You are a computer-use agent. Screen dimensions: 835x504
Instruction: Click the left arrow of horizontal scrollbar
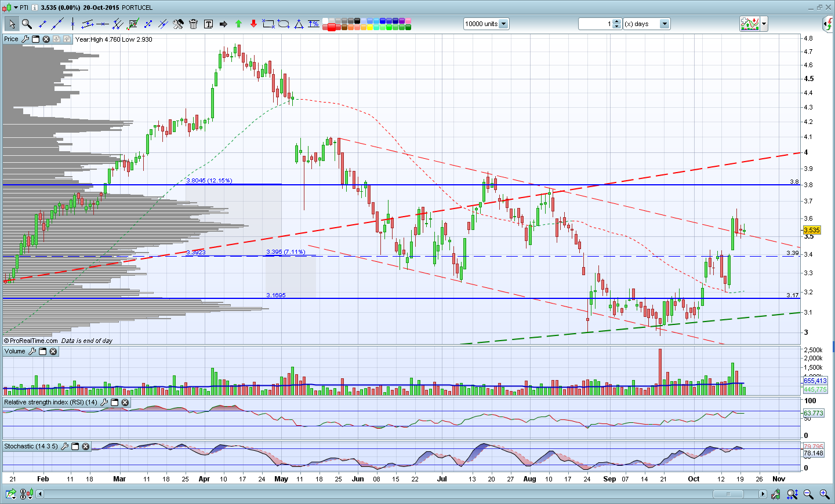click(x=40, y=494)
